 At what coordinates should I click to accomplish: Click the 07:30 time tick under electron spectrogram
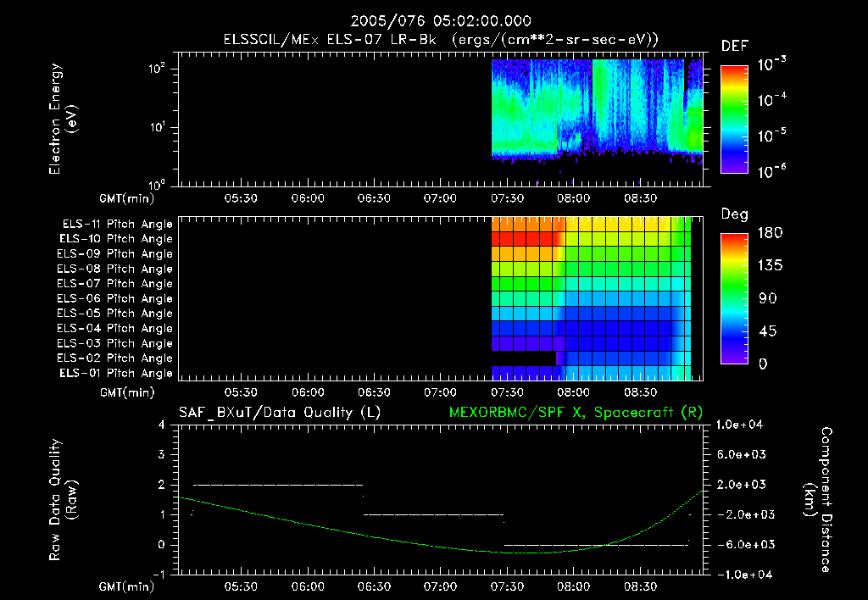coord(507,198)
